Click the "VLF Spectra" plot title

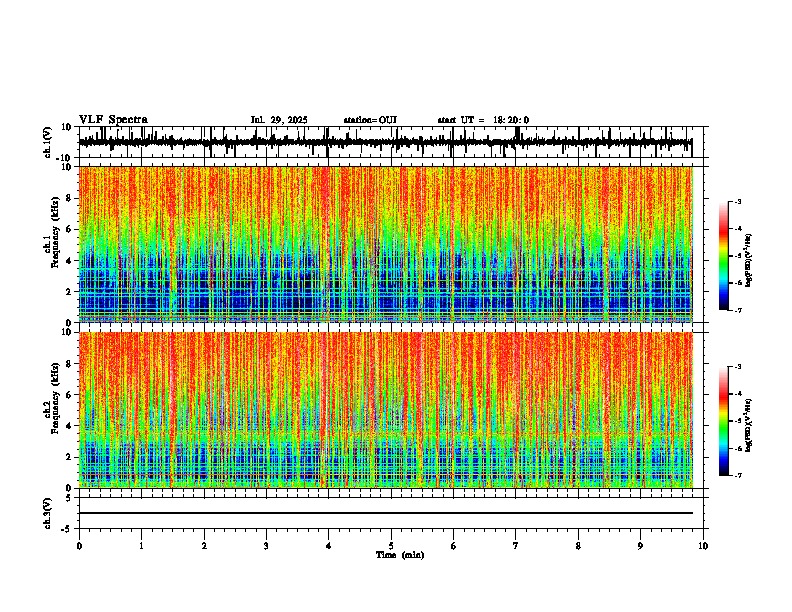[x=113, y=120]
